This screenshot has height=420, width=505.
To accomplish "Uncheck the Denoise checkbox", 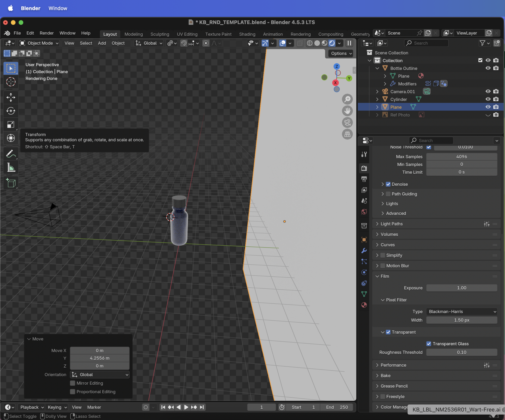I will coord(388,184).
